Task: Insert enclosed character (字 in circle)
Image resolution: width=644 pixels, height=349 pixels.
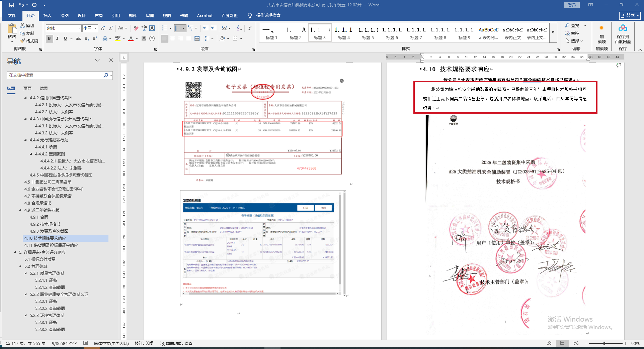Action: pyautogui.click(x=152, y=38)
